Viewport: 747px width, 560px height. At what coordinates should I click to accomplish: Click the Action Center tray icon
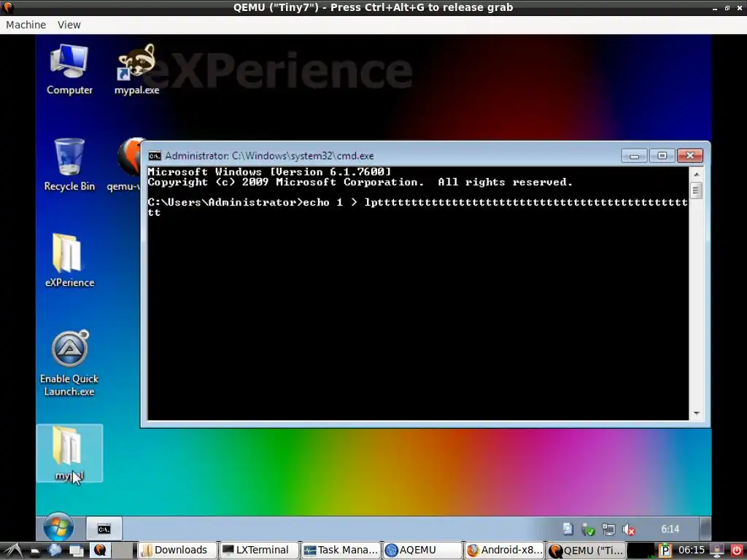568,529
